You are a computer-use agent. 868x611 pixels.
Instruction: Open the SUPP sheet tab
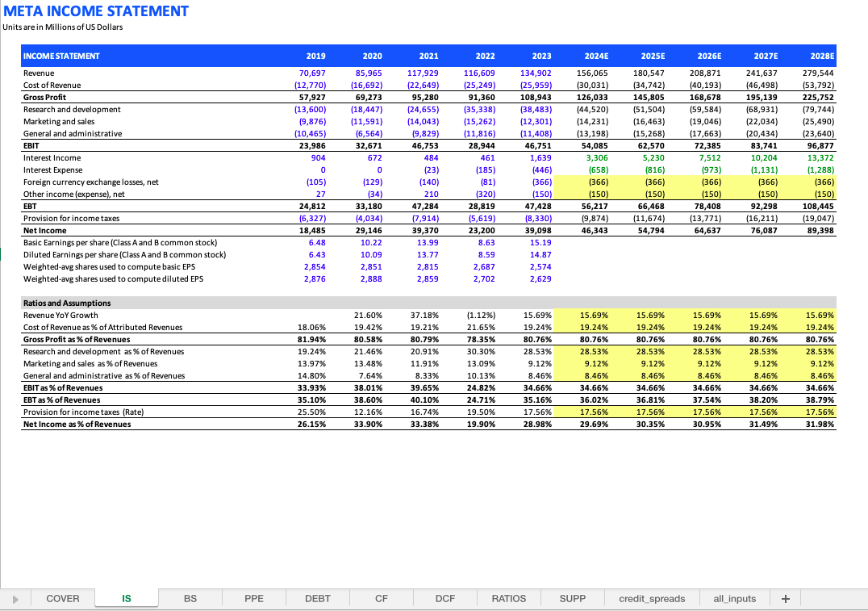coord(573,598)
